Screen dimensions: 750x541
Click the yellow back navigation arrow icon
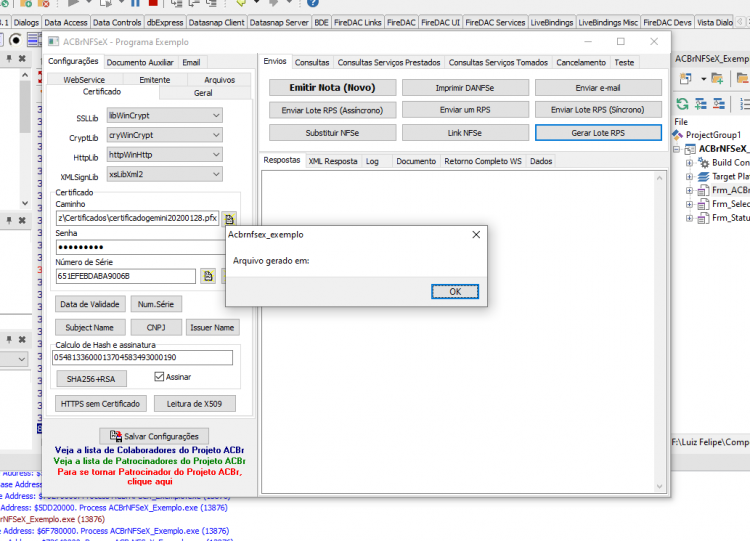241,3
